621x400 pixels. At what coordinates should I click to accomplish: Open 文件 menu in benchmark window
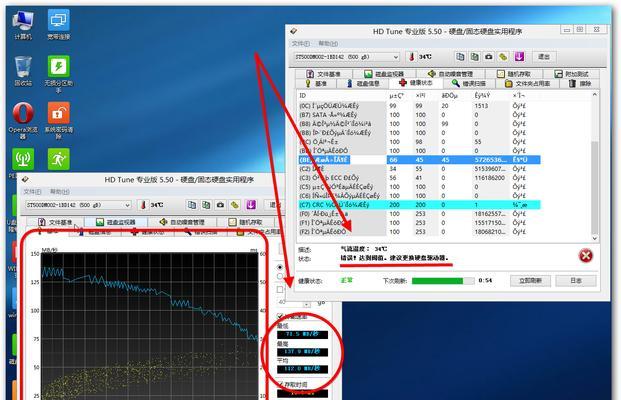(32, 192)
